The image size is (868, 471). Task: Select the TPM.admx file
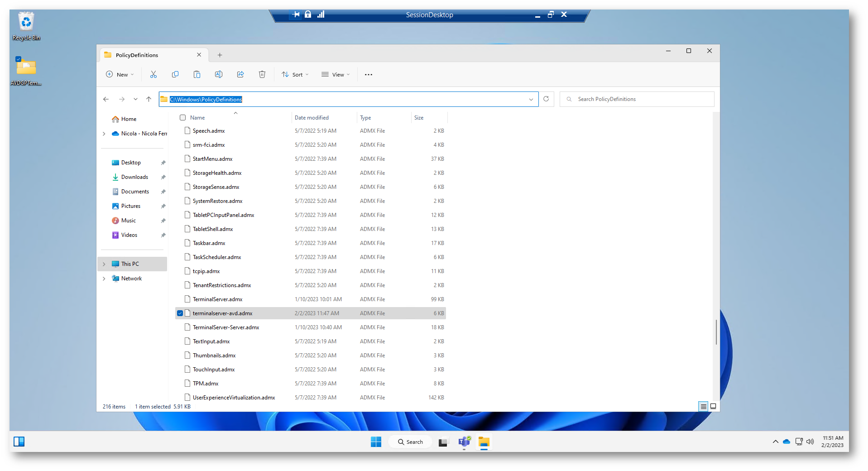pyautogui.click(x=310, y=384)
